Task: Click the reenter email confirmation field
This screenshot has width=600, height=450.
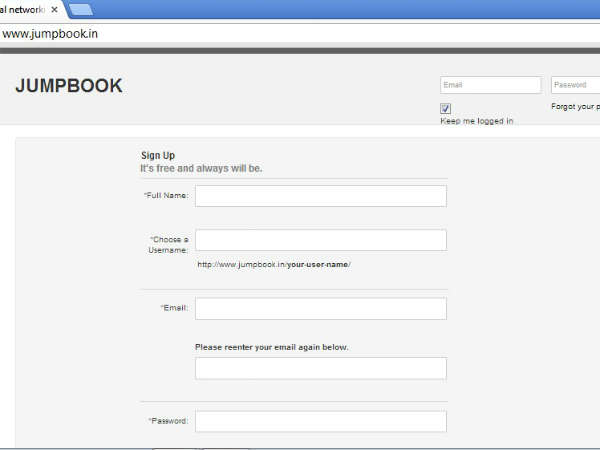Action: (321, 368)
